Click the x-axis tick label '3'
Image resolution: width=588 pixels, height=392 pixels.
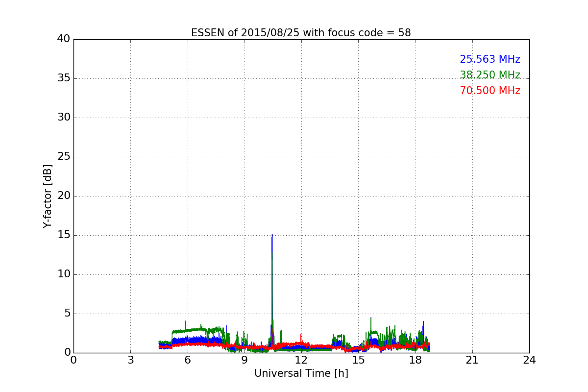(x=130, y=360)
